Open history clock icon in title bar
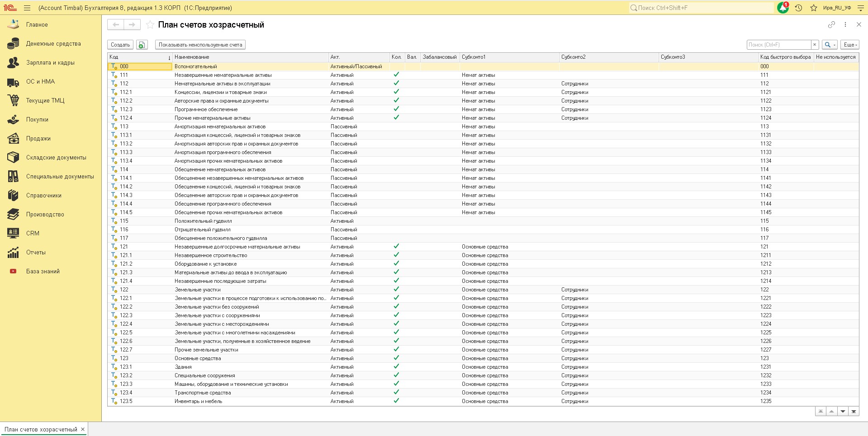Viewport: 868px width, 436px height. [x=798, y=8]
